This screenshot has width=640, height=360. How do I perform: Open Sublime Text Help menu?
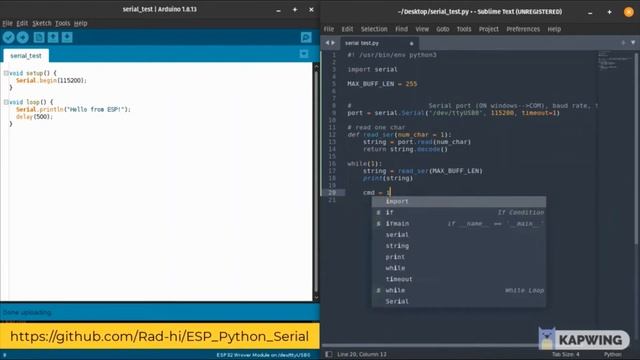(x=554, y=29)
